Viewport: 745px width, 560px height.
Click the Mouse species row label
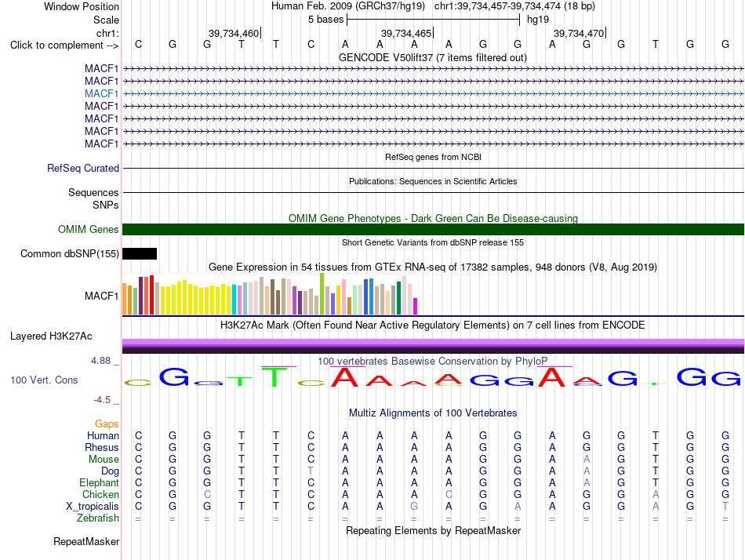coord(104,460)
